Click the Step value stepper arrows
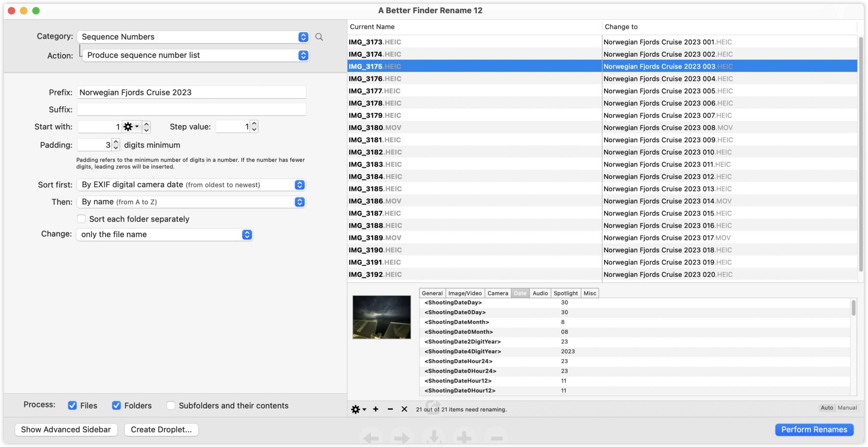This screenshot has width=868, height=447. (254, 127)
